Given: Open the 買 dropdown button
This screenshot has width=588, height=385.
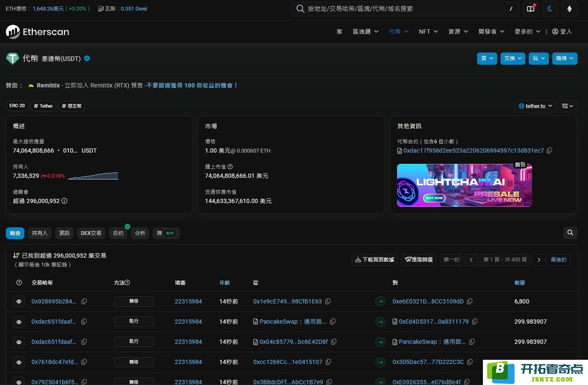Looking at the screenshot, I should [487, 58].
